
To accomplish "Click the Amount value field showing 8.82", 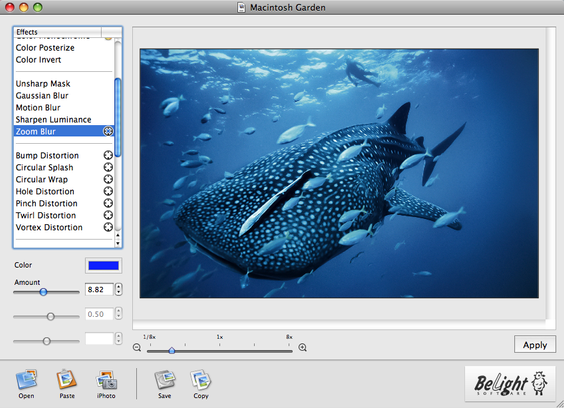I will coord(99,289).
